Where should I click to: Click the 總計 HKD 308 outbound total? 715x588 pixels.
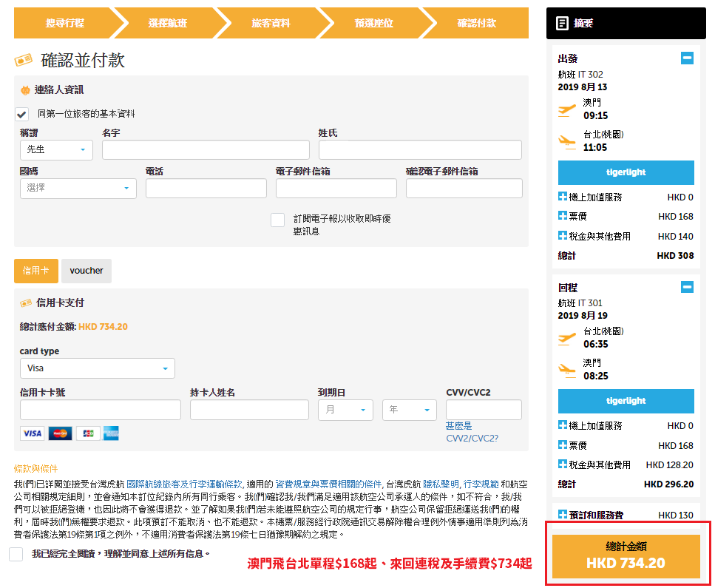coord(626,255)
